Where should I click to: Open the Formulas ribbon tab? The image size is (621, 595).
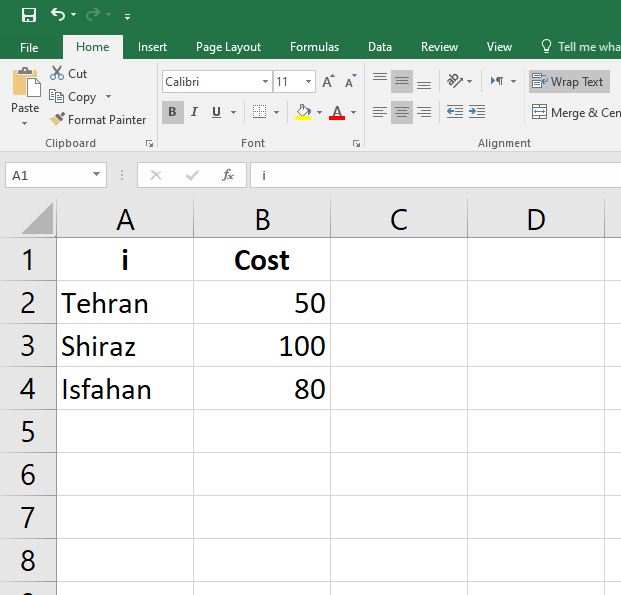click(x=314, y=47)
